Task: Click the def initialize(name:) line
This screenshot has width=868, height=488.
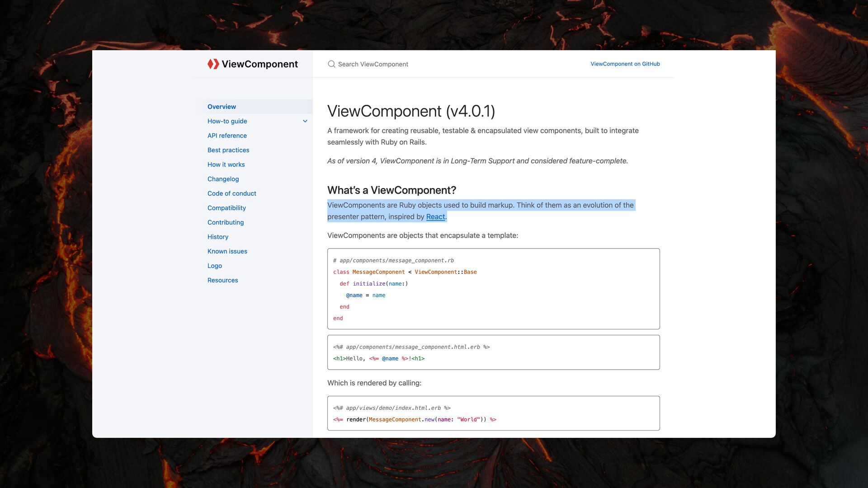Action: [x=374, y=284]
